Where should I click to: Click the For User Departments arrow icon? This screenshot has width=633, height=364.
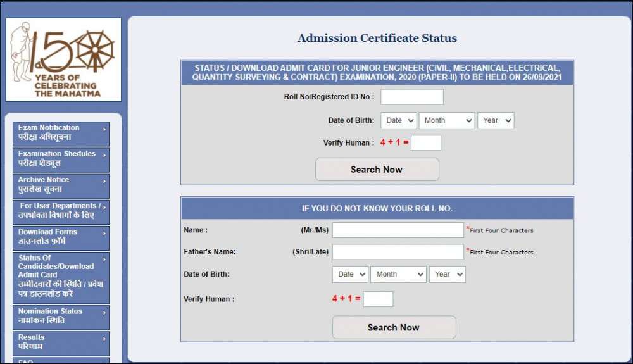click(x=104, y=206)
